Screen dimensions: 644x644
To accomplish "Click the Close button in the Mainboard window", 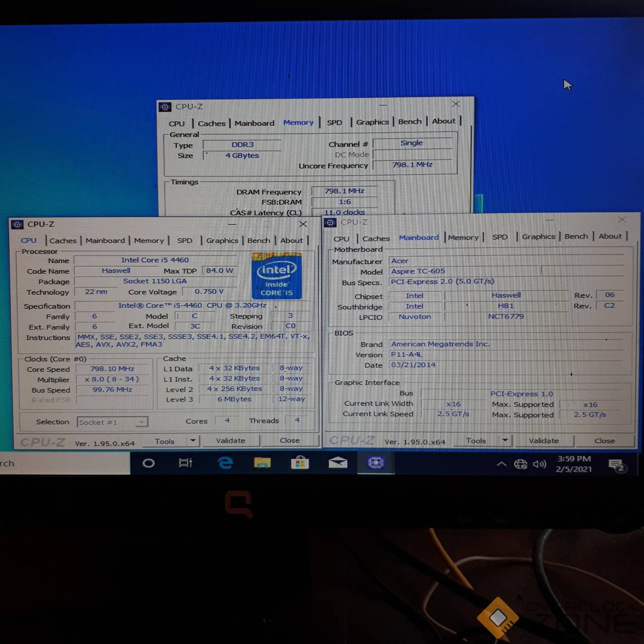I will [605, 441].
